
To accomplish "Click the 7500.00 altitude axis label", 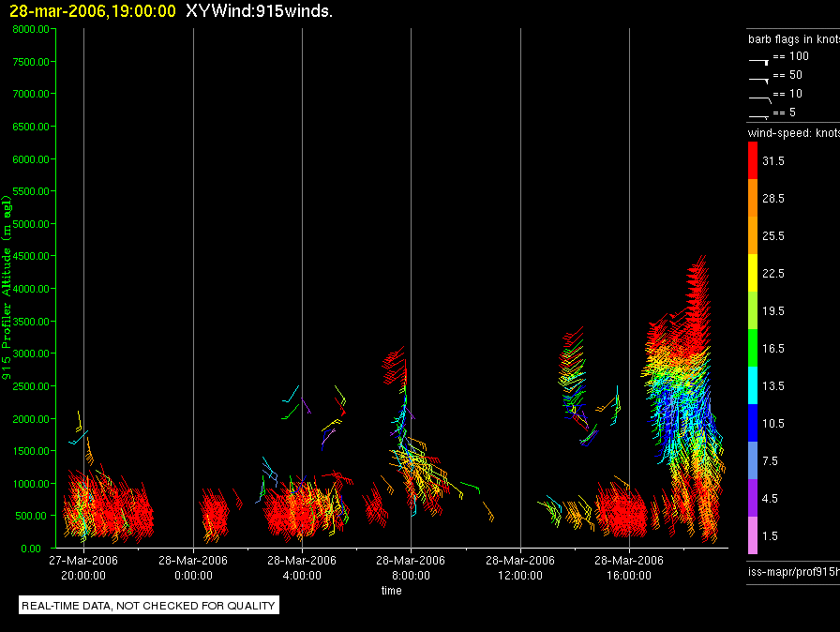I will (x=31, y=62).
